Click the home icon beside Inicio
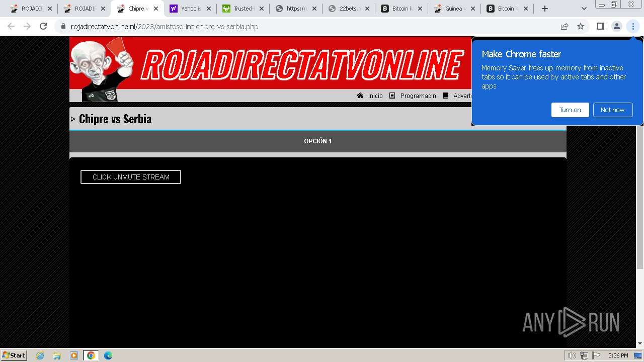The height and width of the screenshot is (362, 644). click(x=360, y=96)
